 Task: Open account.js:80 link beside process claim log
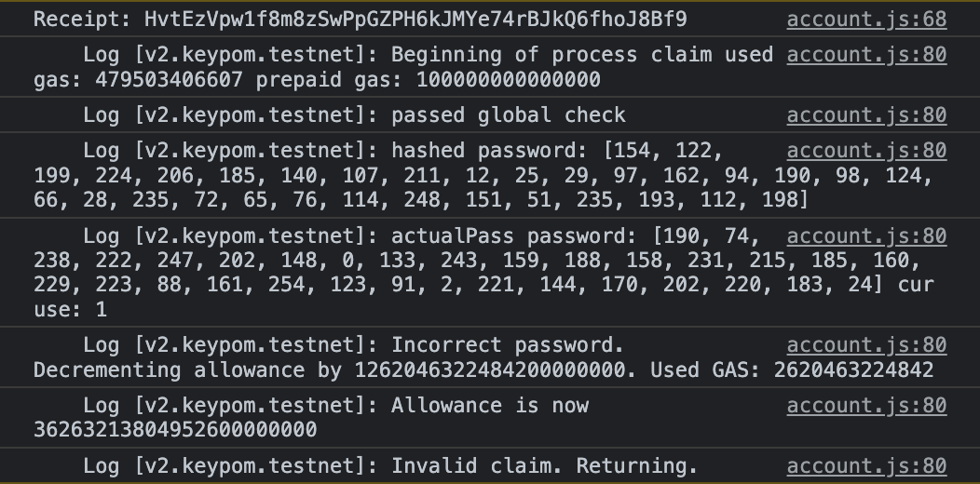tap(866, 55)
